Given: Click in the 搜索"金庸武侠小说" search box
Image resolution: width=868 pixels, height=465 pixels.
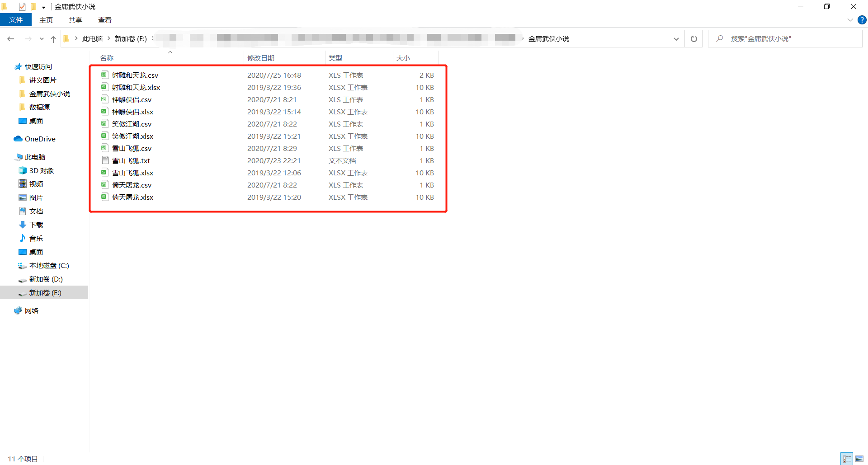Looking at the screenshot, I should coord(785,39).
